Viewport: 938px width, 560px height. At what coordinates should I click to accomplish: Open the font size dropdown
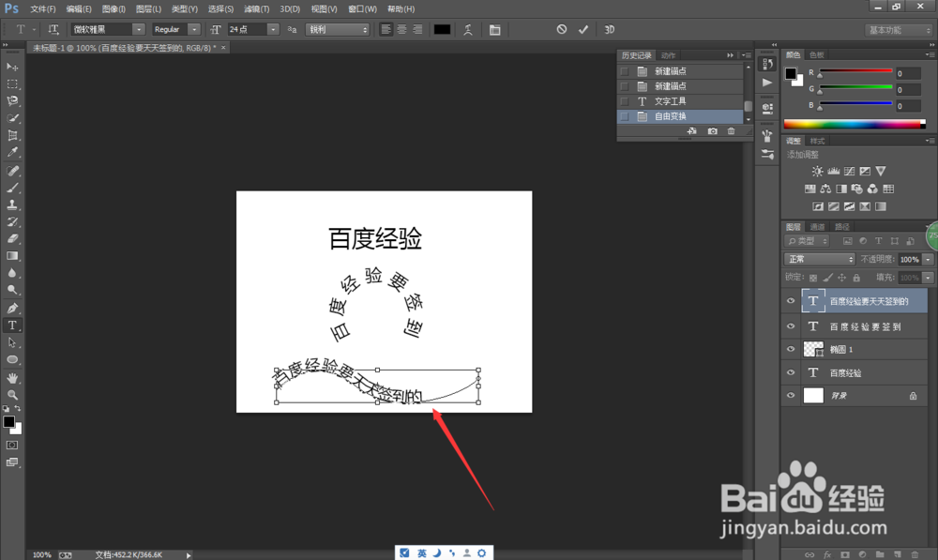point(273,29)
